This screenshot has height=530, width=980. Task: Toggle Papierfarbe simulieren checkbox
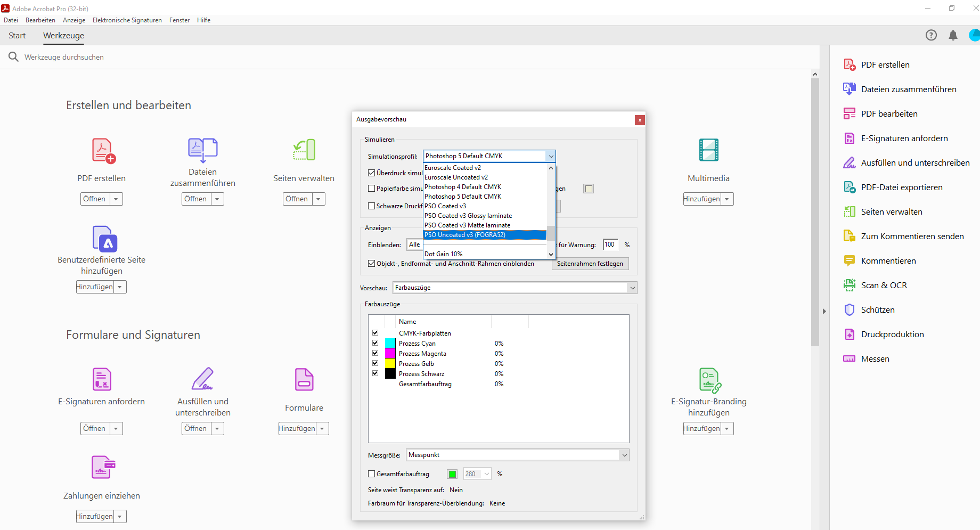(372, 189)
